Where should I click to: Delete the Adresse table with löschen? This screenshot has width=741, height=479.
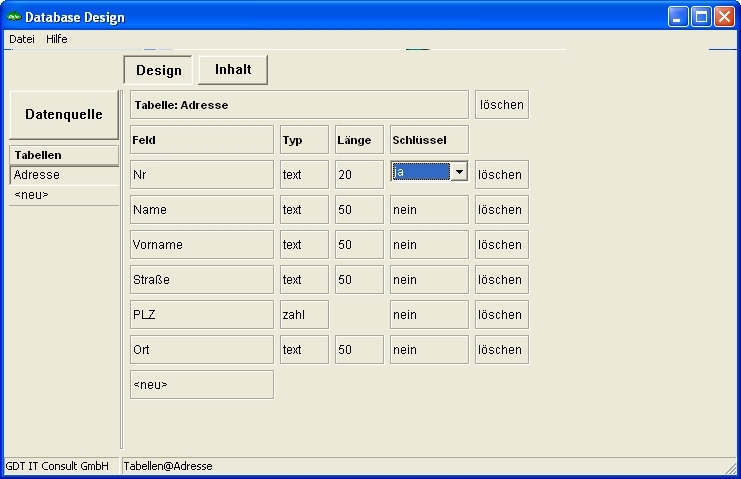501,105
